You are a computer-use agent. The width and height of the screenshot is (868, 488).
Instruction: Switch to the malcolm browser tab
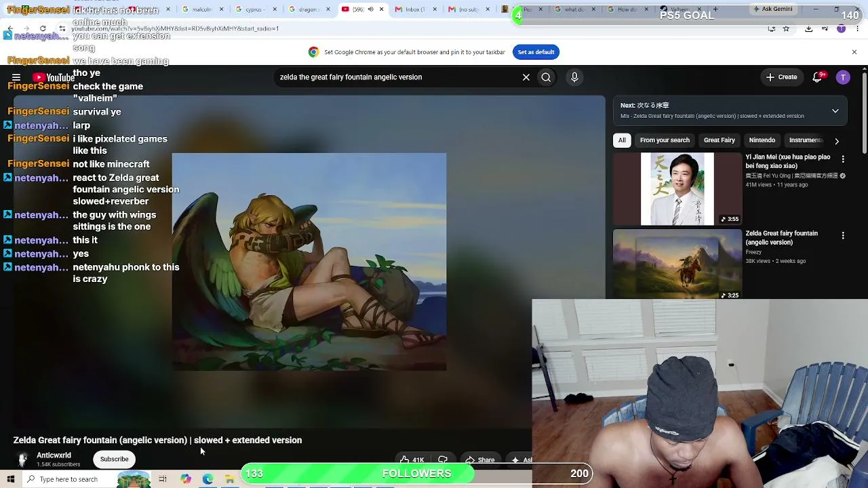(x=201, y=9)
